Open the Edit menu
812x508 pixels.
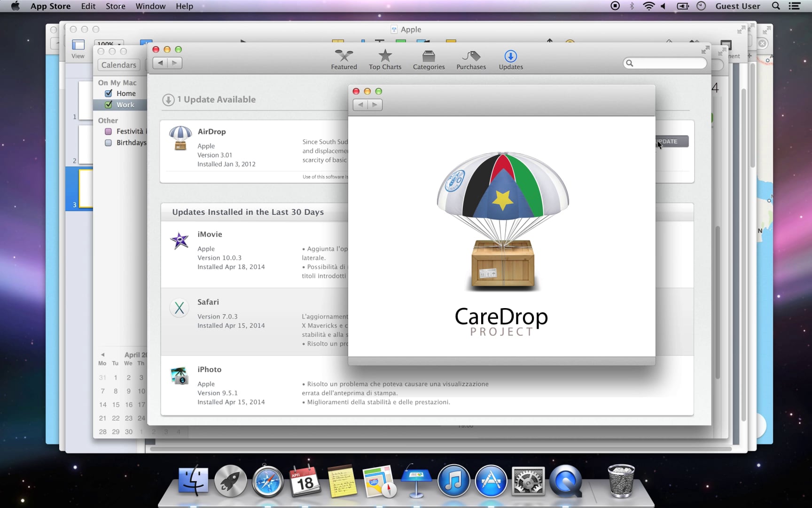pos(88,6)
